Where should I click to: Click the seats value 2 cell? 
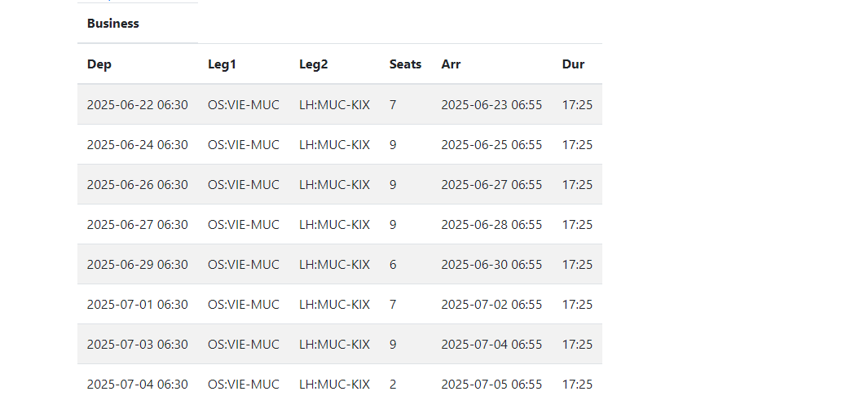393,385
